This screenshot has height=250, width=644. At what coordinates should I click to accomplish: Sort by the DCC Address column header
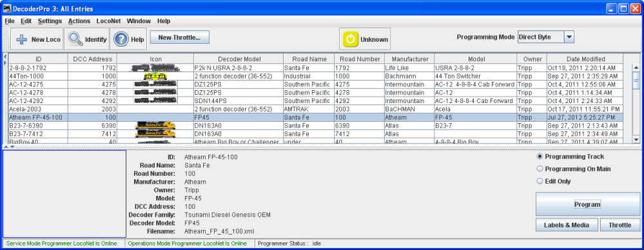coord(92,59)
